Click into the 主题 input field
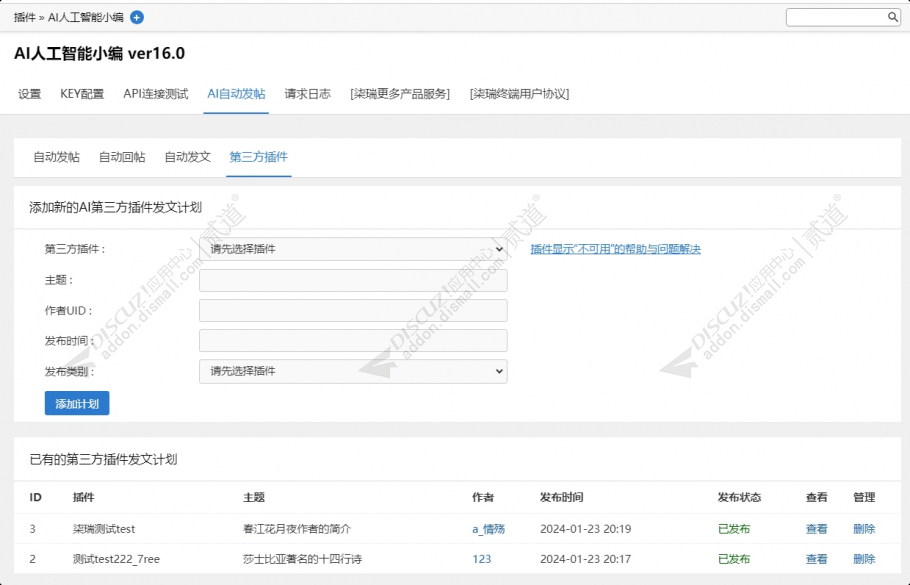This screenshot has height=585, width=910. pos(353,280)
